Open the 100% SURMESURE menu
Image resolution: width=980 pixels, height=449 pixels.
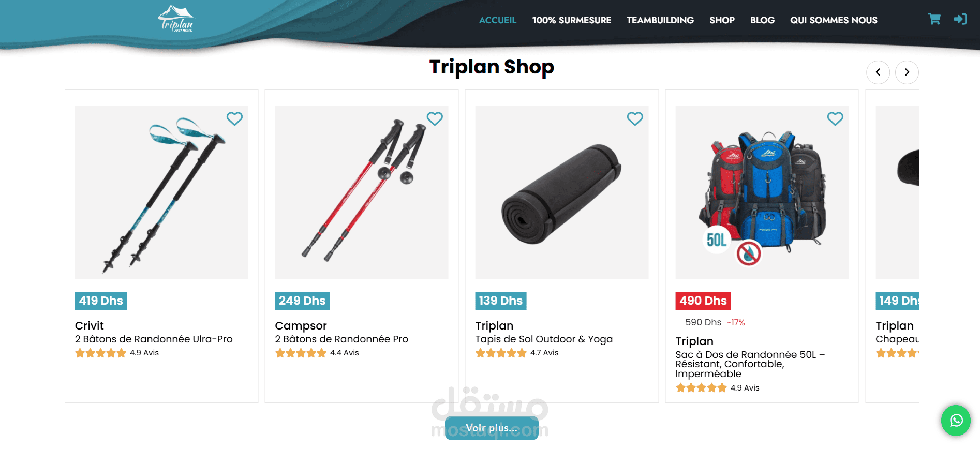click(572, 20)
